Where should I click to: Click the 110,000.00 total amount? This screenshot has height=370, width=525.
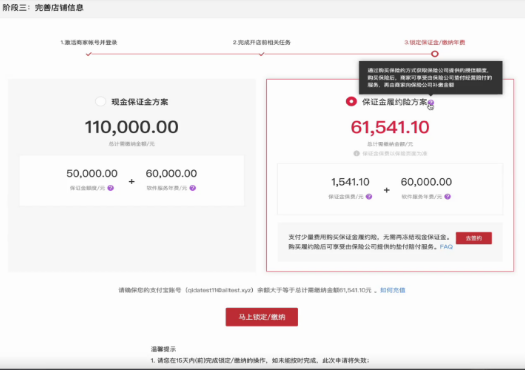point(132,127)
